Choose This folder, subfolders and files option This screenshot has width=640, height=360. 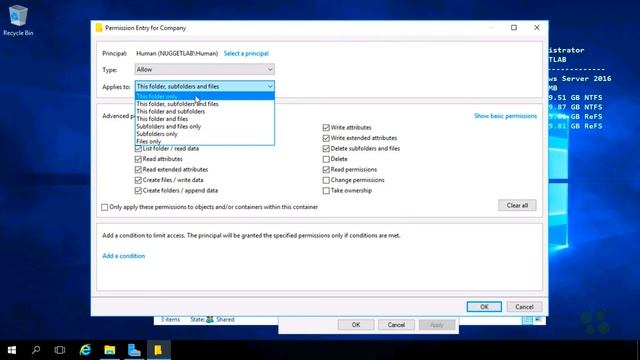204,104
